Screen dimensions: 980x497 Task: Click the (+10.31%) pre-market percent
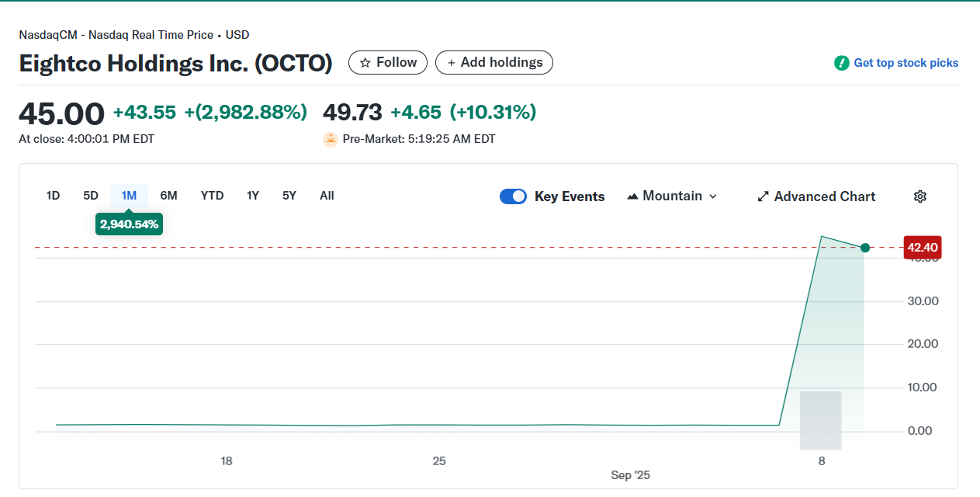493,113
